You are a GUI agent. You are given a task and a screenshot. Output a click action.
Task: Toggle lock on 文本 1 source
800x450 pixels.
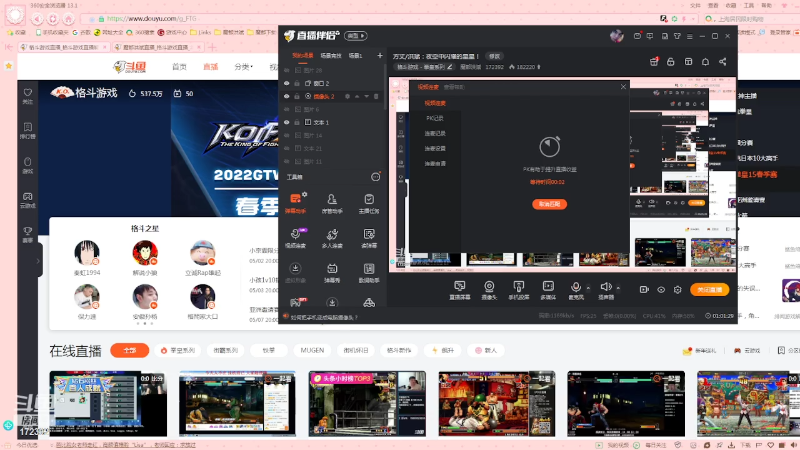[296, 122]
